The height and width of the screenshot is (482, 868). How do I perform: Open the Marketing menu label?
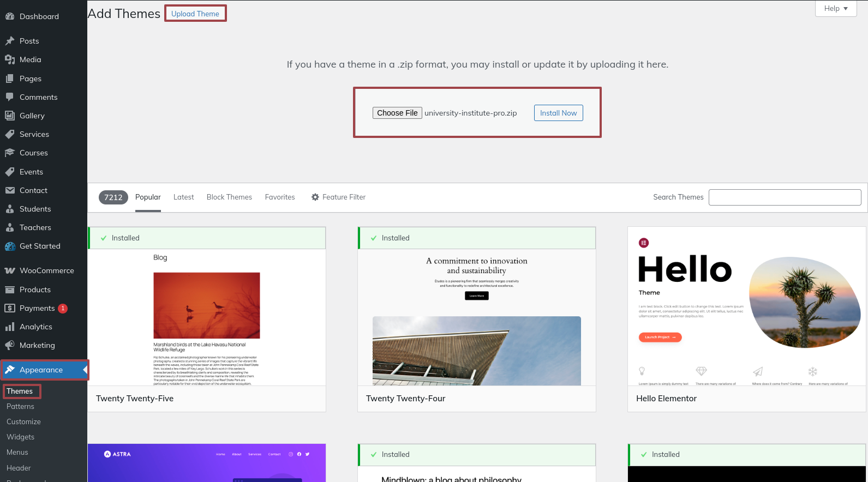[x=37, y=345]
